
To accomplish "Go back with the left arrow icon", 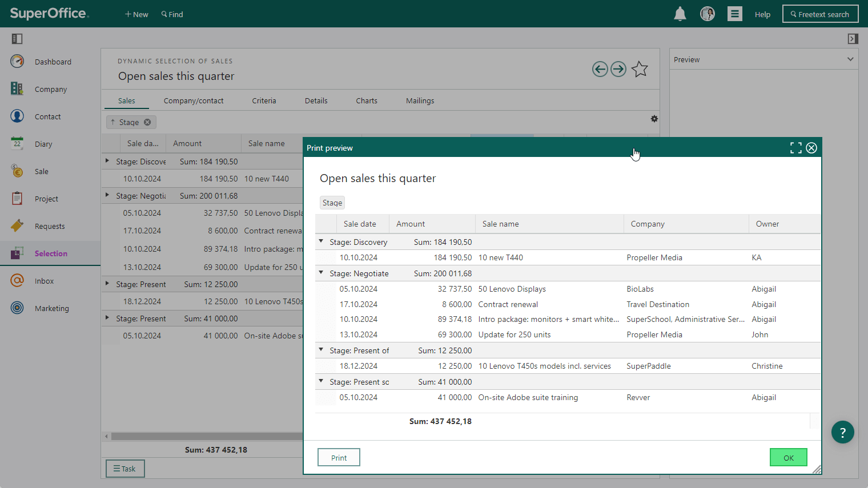I will (x=600, y=69).
